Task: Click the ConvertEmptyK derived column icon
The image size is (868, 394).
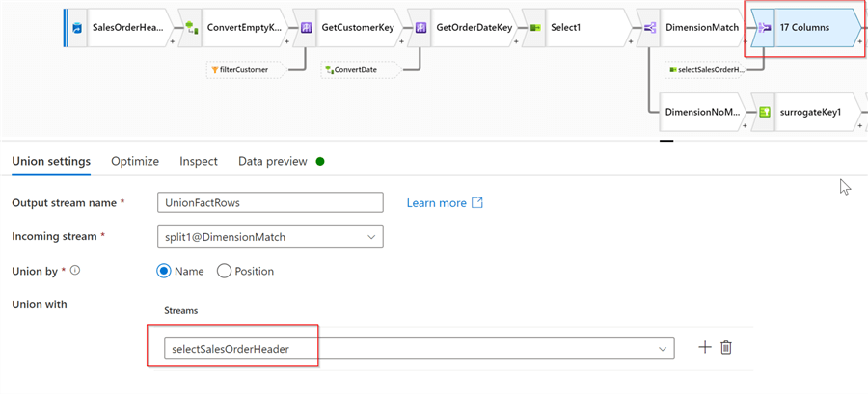Action: tap(192, 27)
